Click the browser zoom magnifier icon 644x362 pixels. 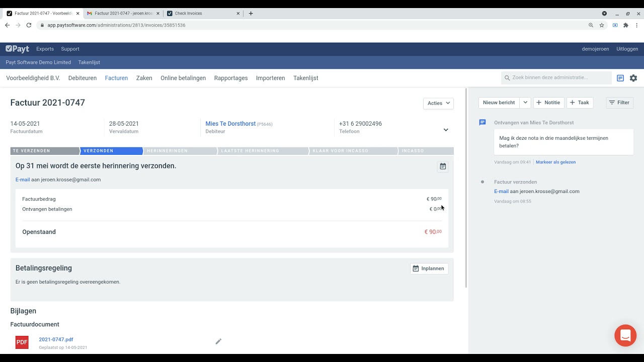(591, 25)
